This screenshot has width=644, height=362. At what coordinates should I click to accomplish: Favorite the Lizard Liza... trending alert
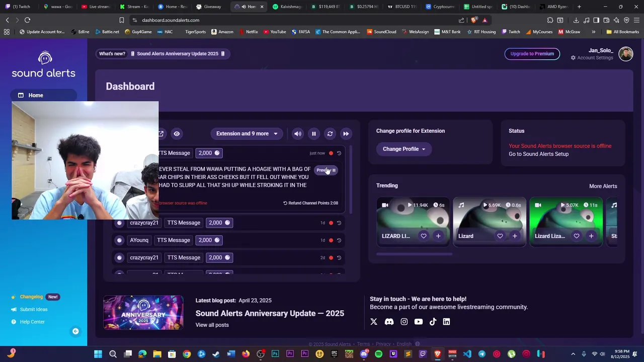pyautogui.click(x=577, y=236)
